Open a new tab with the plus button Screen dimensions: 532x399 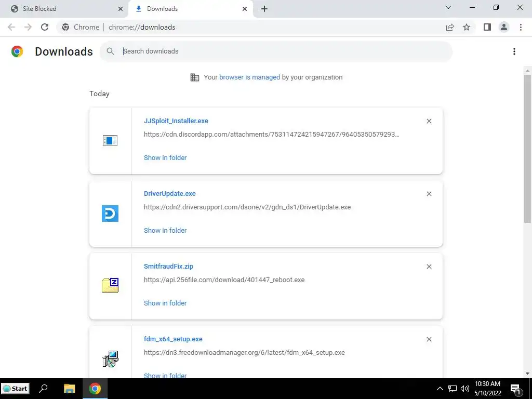264,9
